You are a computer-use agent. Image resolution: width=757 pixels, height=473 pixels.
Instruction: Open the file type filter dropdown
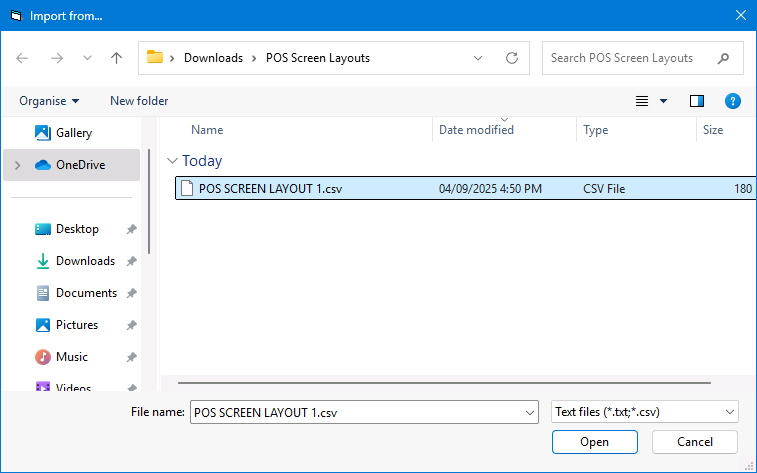click(x=645, y=412)
